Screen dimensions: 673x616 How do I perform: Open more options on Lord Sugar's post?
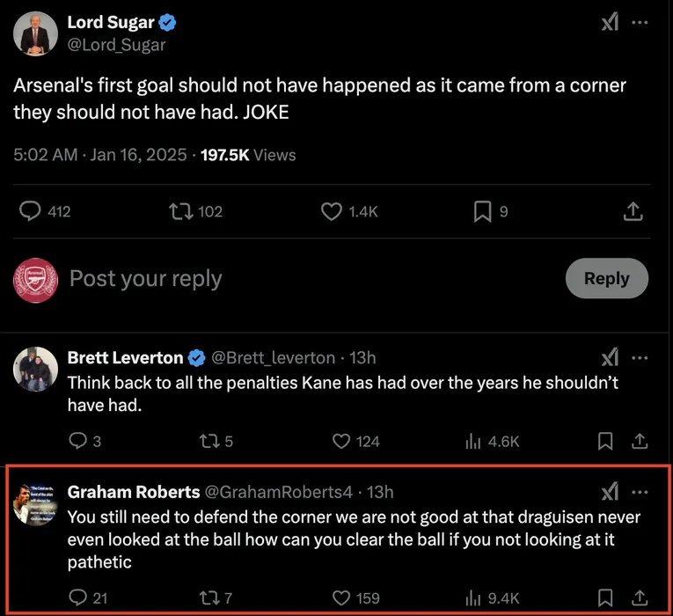640,22
